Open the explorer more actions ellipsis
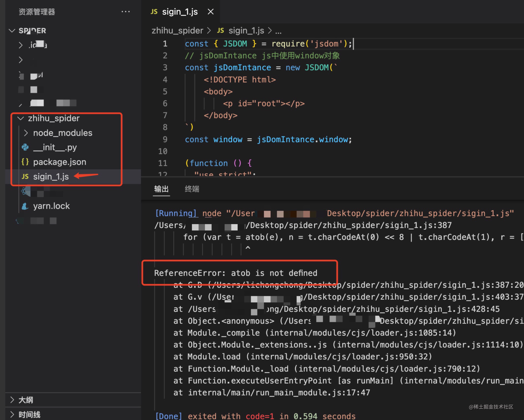Screen dimensions: 524x420 [x=125, y=12]
